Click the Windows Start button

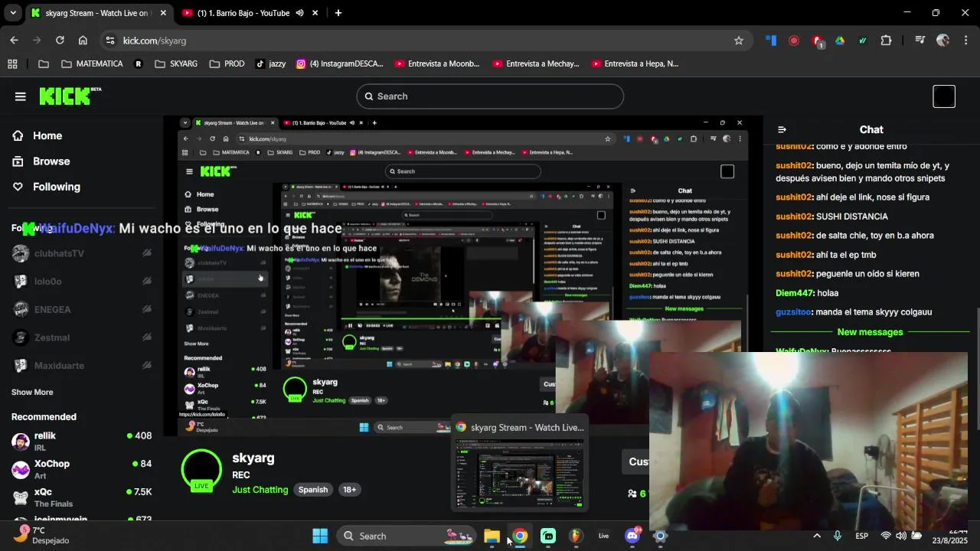(320, 536)
